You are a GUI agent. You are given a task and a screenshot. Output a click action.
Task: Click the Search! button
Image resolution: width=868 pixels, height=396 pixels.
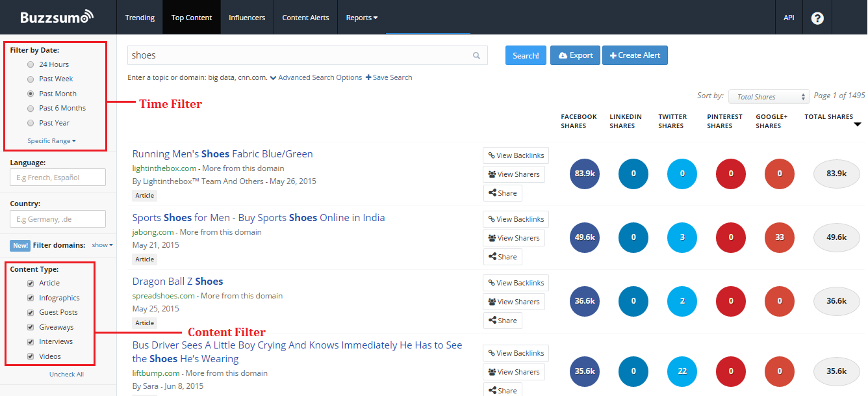pyautogui.click(x=526, y=55)
